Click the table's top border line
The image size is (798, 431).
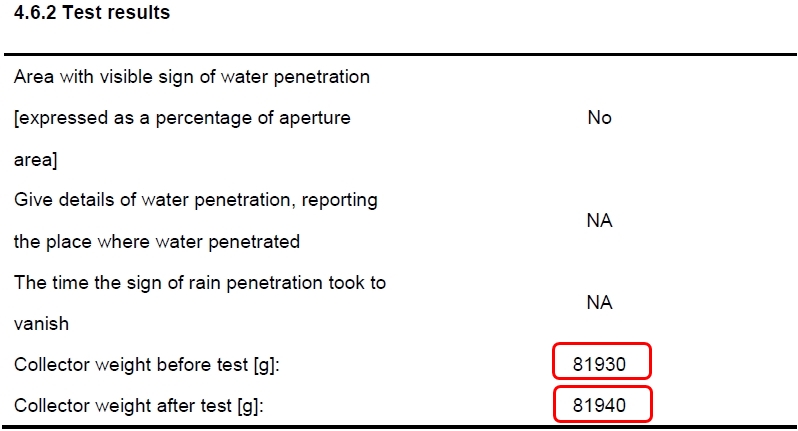[399, 54]
